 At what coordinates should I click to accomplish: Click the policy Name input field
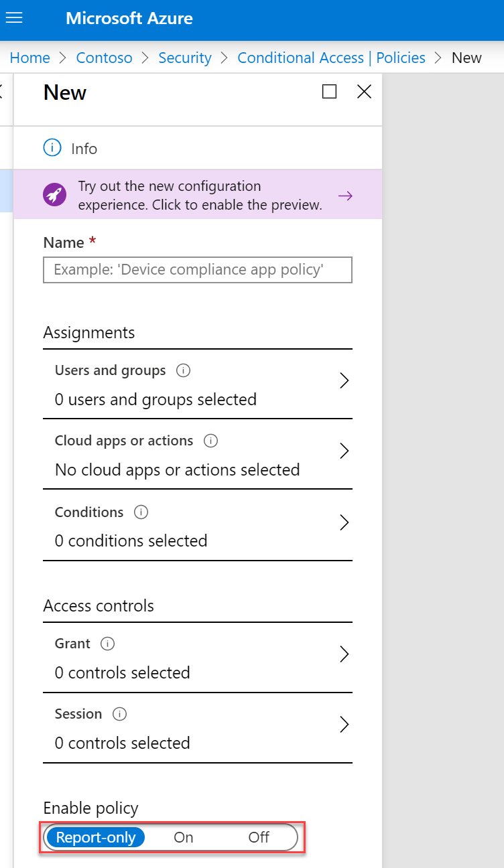[x=197, y=269]
